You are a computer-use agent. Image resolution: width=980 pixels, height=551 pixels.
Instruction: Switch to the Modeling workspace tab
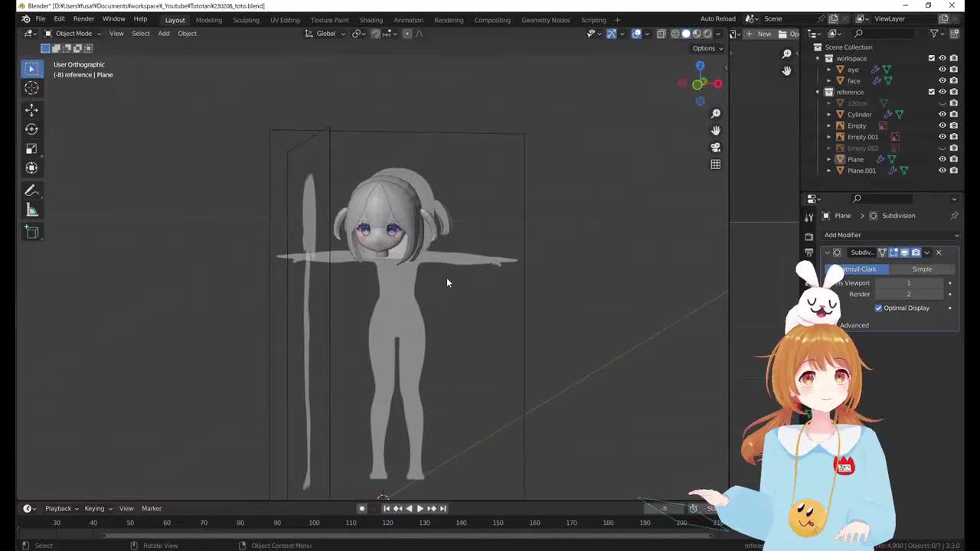[x=208, y=20]
